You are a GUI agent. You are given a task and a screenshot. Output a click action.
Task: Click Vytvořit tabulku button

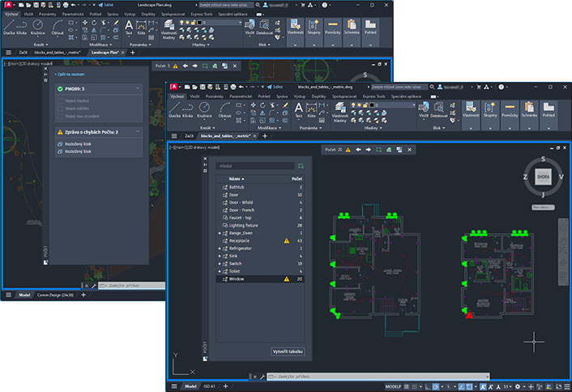click(288, 352)
